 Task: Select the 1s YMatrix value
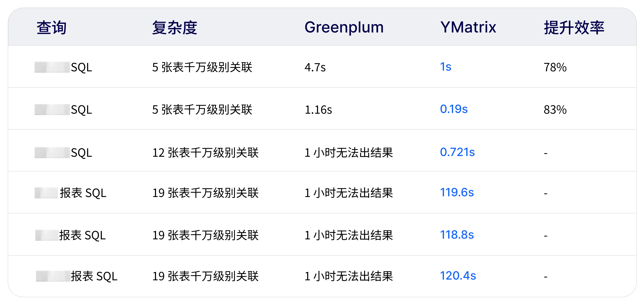[x=446, y=67]
